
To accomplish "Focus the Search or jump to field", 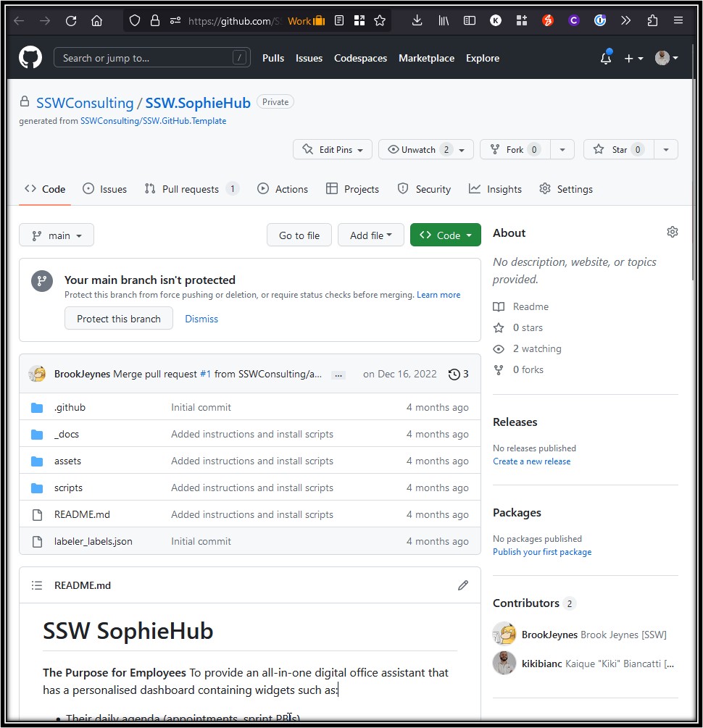I will (x=145, y=58).
